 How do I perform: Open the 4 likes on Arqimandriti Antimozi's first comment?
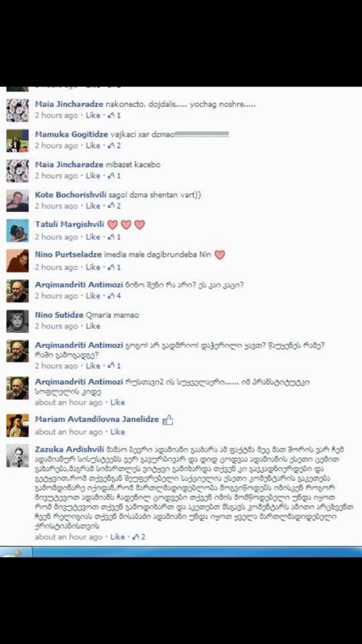[114, 296]
